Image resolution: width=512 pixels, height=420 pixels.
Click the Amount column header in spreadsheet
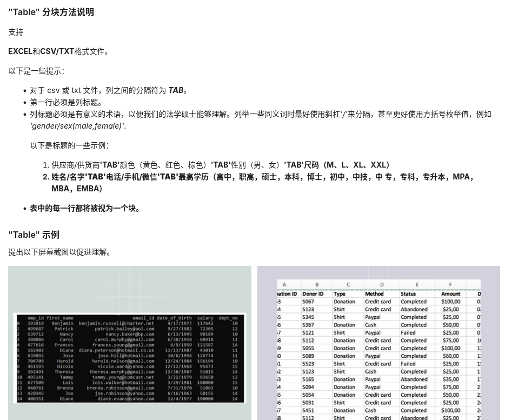[x=450, y=294]
